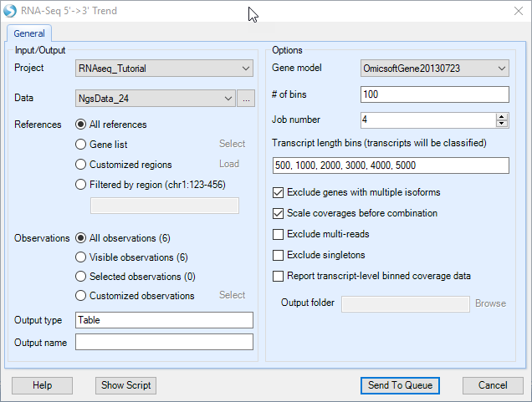532x402 pixels.
Task: Click the Load link beside Customized regions
Action: click(x=229, y=164)
